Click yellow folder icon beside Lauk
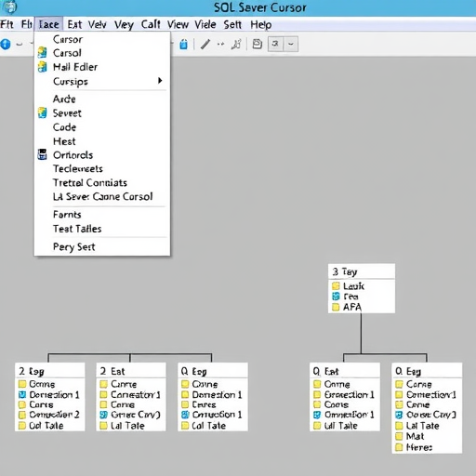Image resolution: width=476 pixels, height=476 pixels. click(336, 285)
